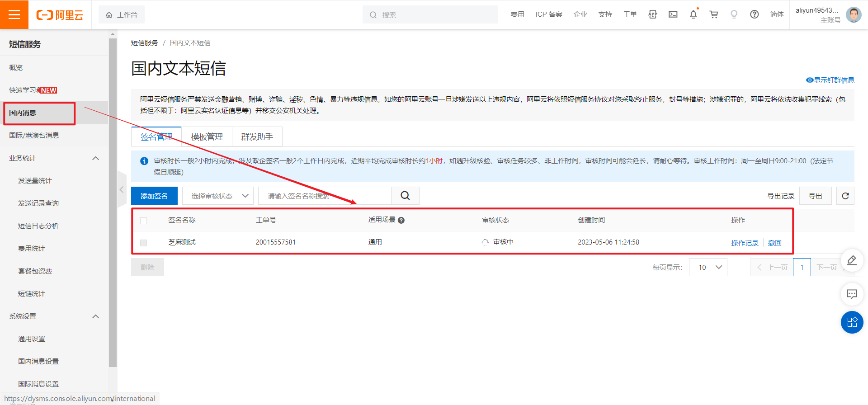Click the floating edit pencil icon
The height and width of the screenshot is (405, 868).
(x=852, y=260)
